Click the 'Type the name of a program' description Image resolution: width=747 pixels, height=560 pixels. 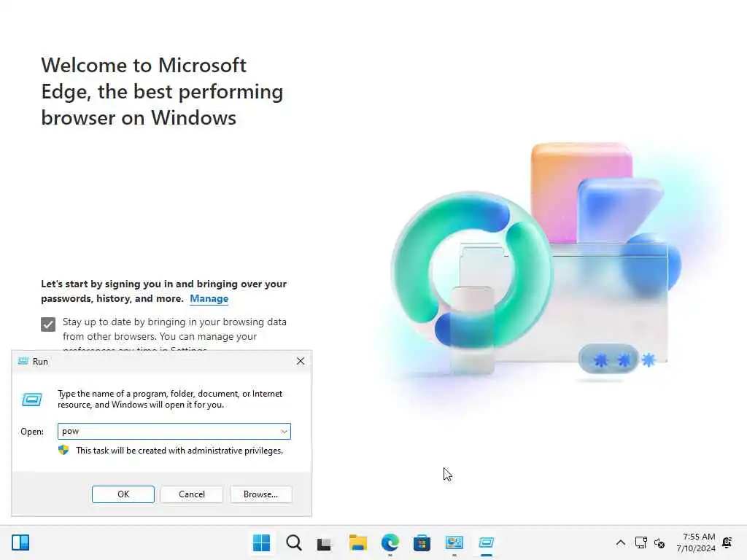[x=170, y=399]
